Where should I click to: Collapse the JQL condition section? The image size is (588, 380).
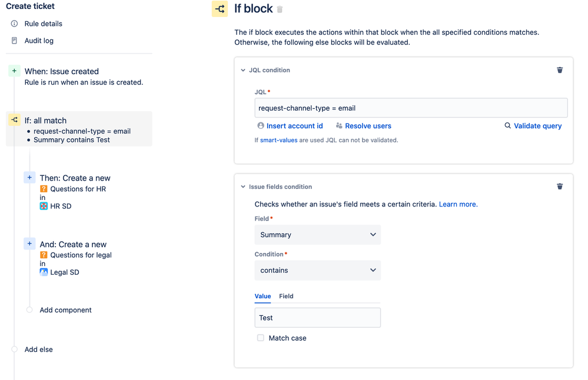click(243, 70)
